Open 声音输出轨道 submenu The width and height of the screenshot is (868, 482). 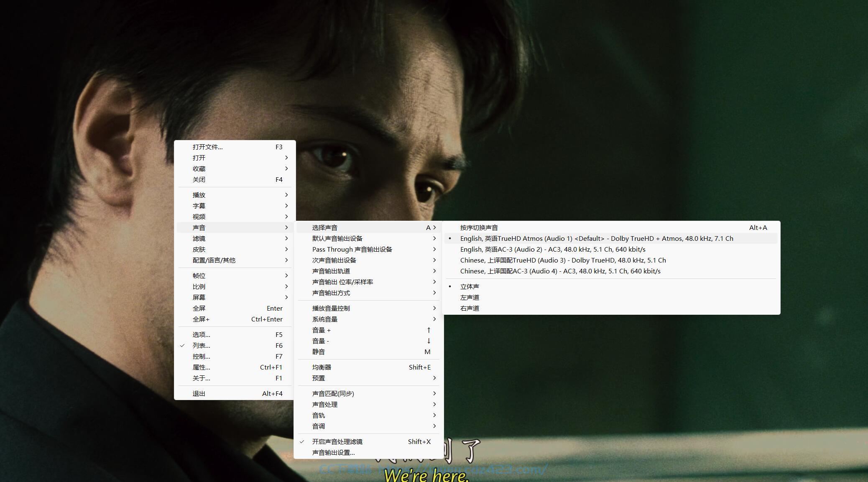(x=369, y=271)
